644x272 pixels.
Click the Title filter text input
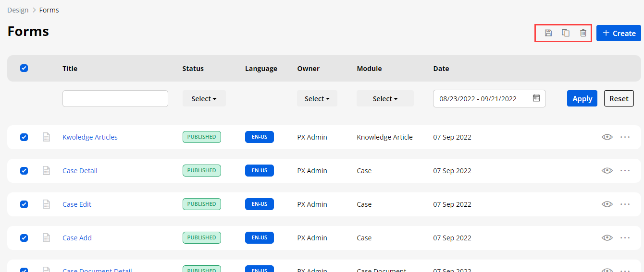[115, 98]
